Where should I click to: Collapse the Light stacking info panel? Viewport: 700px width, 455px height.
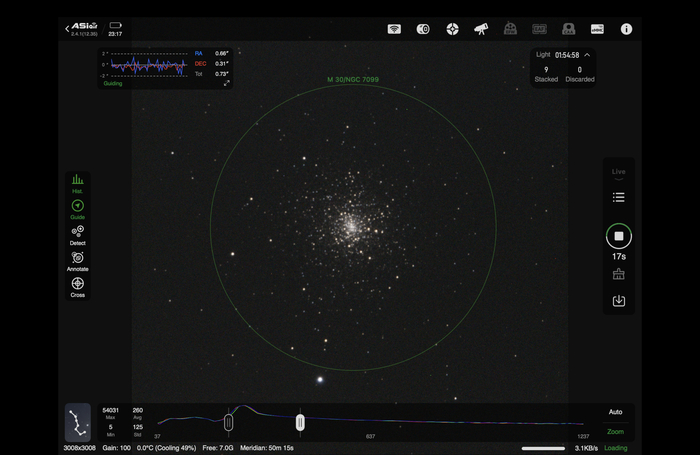coord(587,55)
